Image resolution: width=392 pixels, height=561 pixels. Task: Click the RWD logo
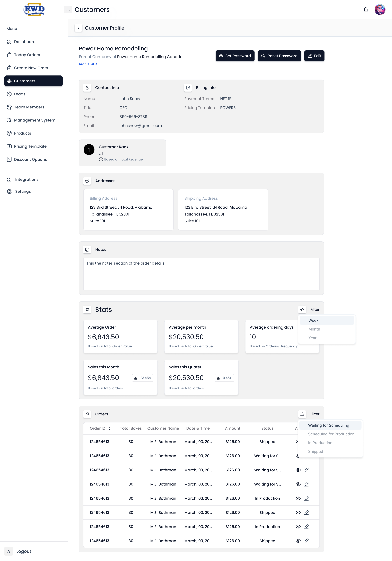point(34,10)
